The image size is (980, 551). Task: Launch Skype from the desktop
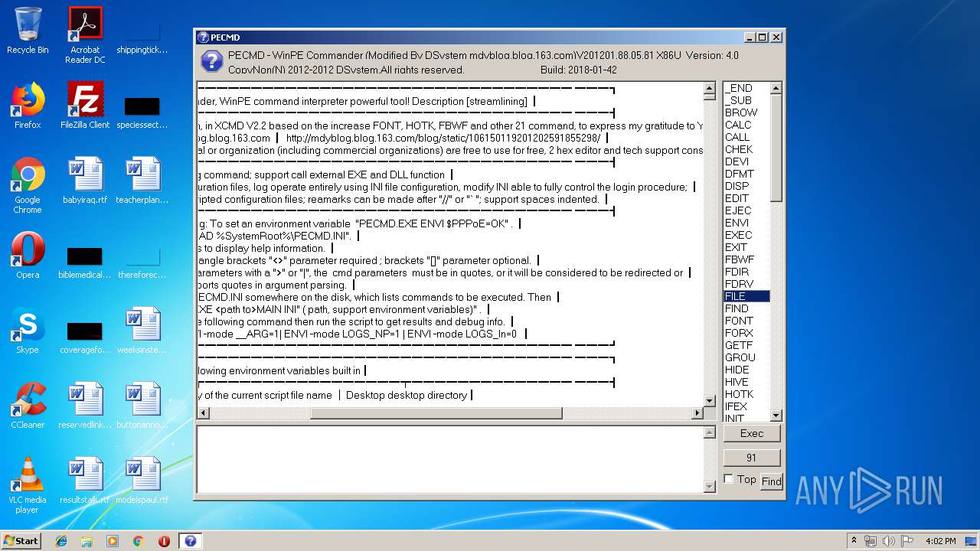point(28,331)
